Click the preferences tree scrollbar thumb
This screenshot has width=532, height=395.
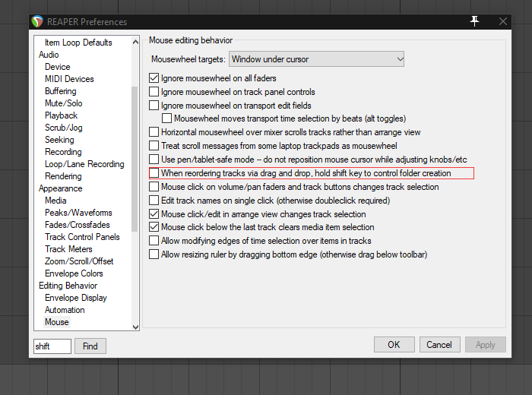click(x=135, y=159)
